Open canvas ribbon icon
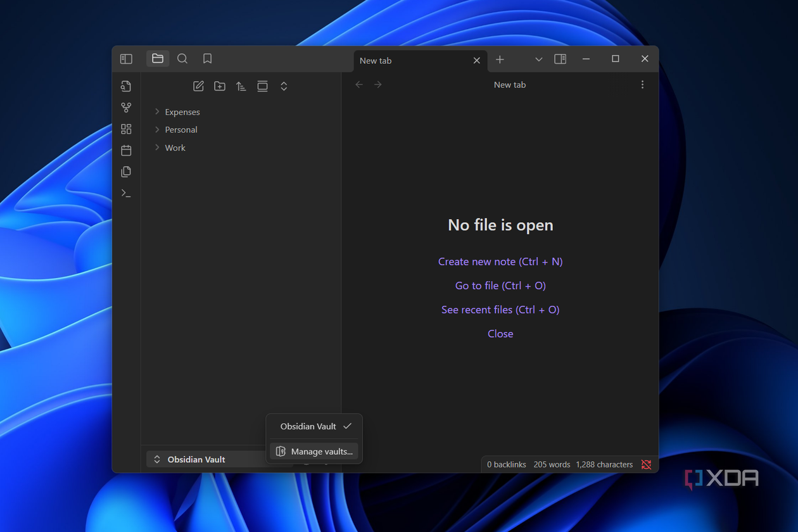Viewport: 798px width, 532px height. (x=126, y=129)
